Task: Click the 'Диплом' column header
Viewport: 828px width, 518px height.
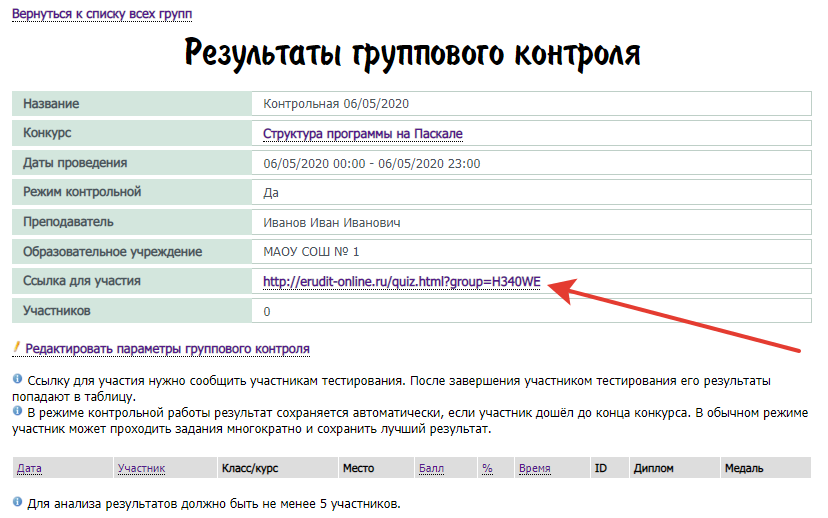Action: [x=654, y=468]
